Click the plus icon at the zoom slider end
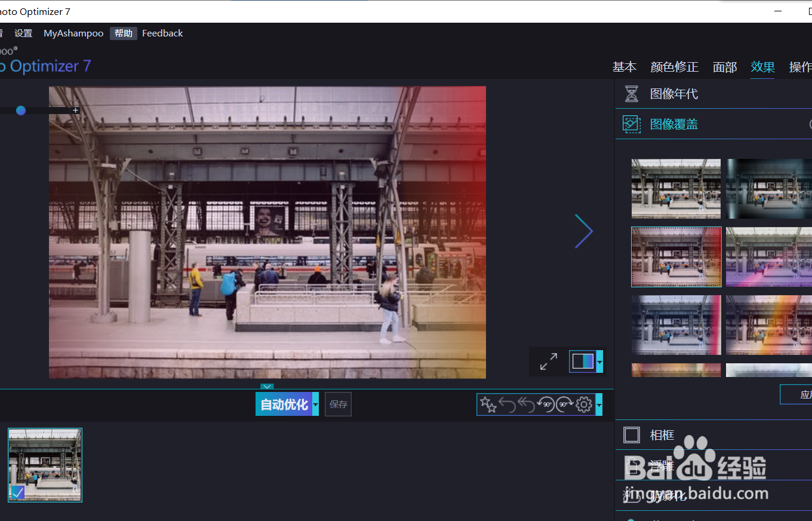812x521 pixels. pyautogui.click(x=76, y=111)
